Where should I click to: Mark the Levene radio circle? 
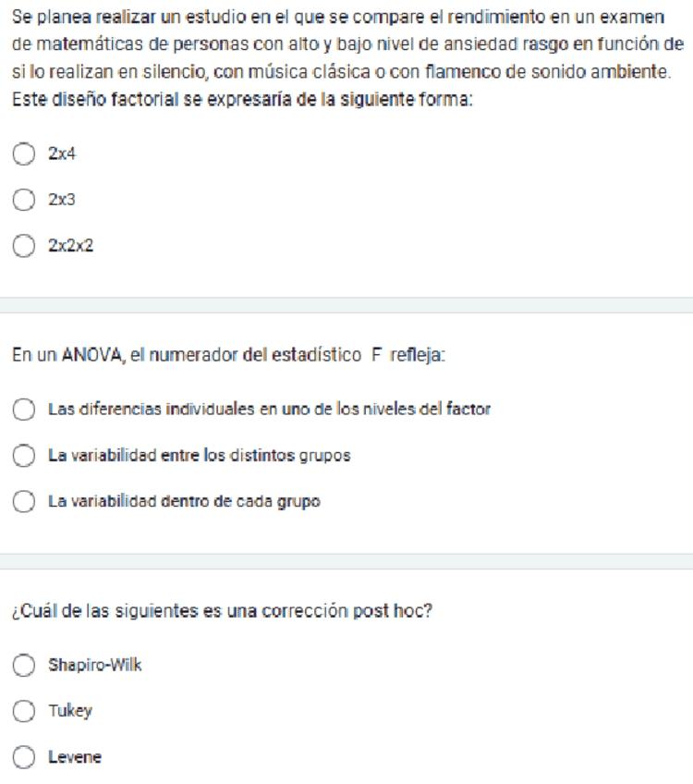[23, 757]
